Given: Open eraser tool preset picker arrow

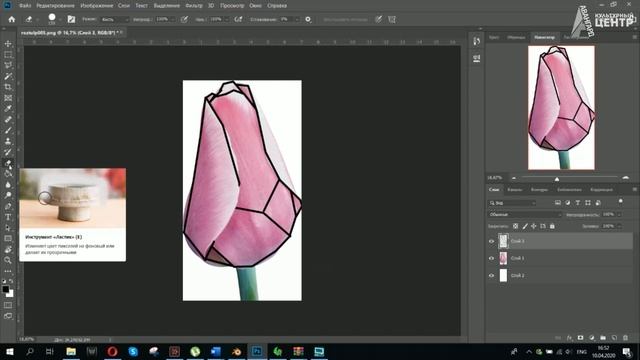Looking at the screenshot, I should tap(38, 19).
